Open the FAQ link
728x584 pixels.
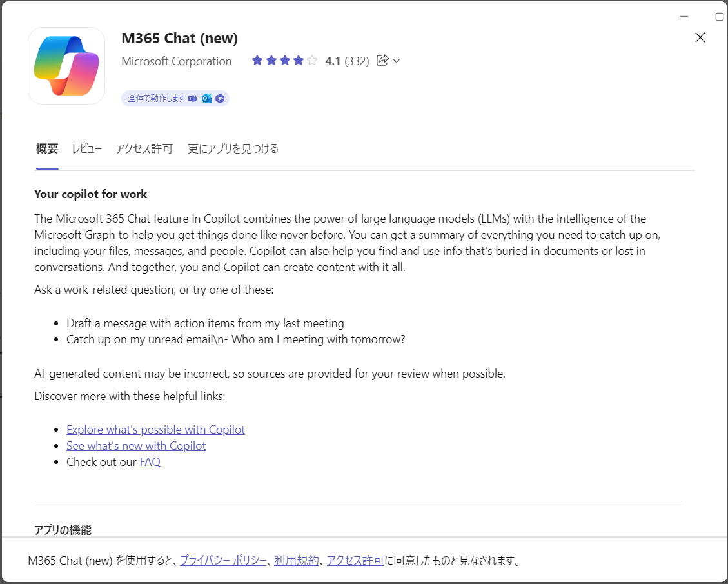[x=150, y=462]
